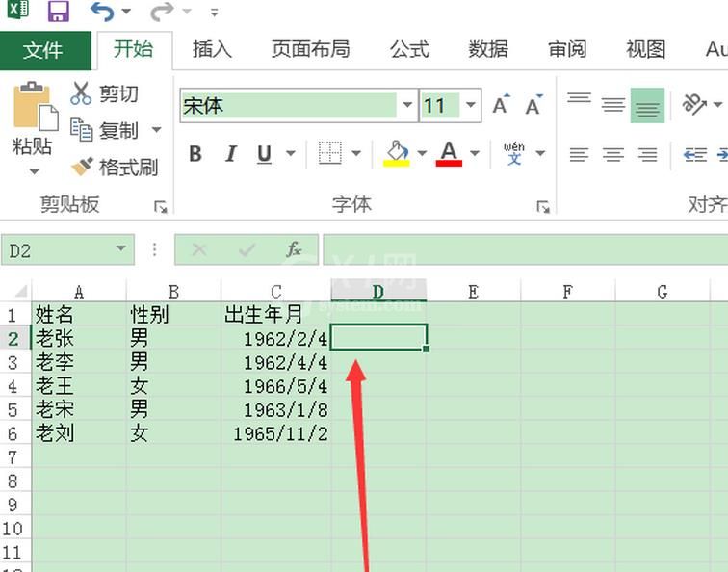Expand the font name dropdown list
This screenshot has height=572, width=728.
point(407,105)
